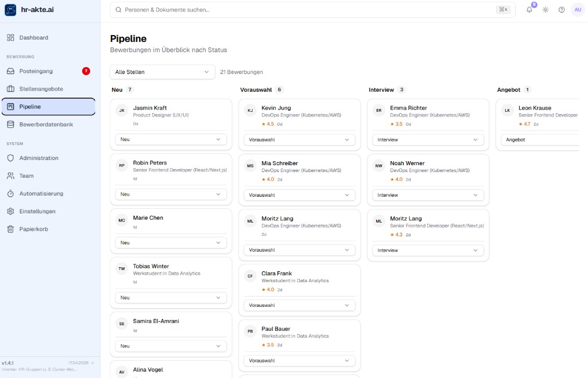This screenshot has height=378, width=588.
Task: Expand the Alle Stellen filter dropdown
Action: 162,72
